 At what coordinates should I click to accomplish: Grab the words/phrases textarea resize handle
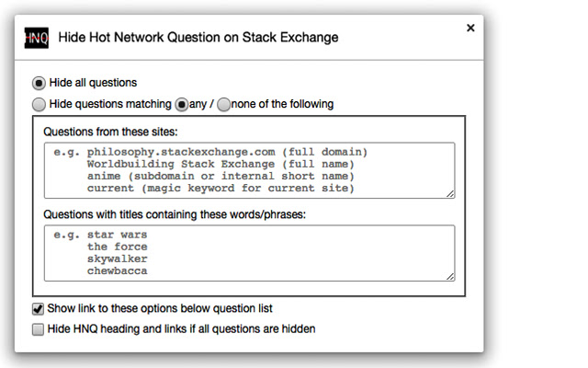coord(450,276)
